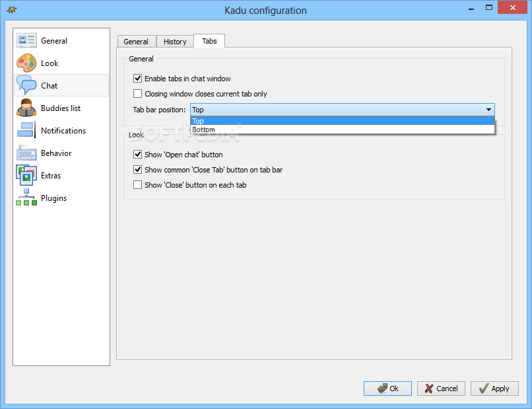Switch to the History tab
532x409 pixels.
pos(175,42)
